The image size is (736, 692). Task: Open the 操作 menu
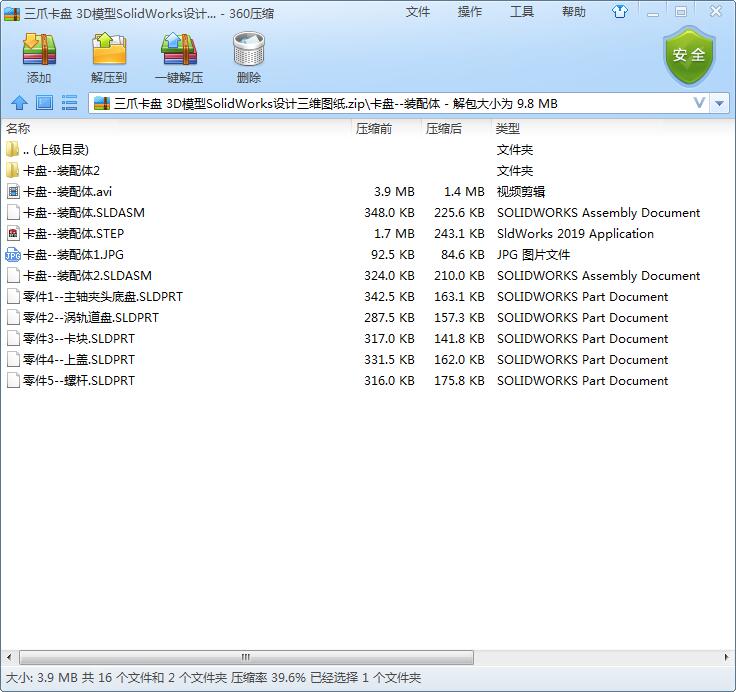point(469,12)
